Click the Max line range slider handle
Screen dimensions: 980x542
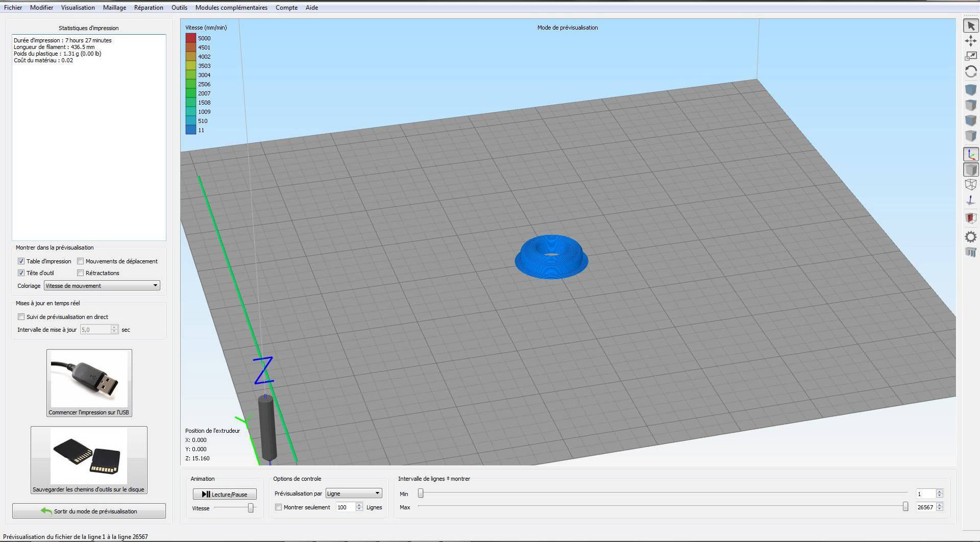[905, 507]
